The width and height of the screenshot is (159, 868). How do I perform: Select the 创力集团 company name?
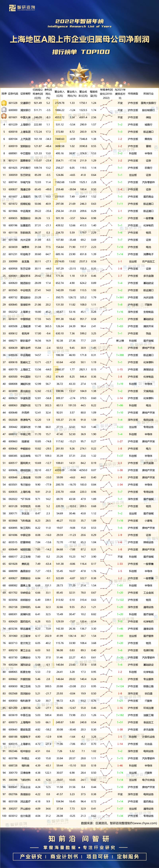coord(25,815)
